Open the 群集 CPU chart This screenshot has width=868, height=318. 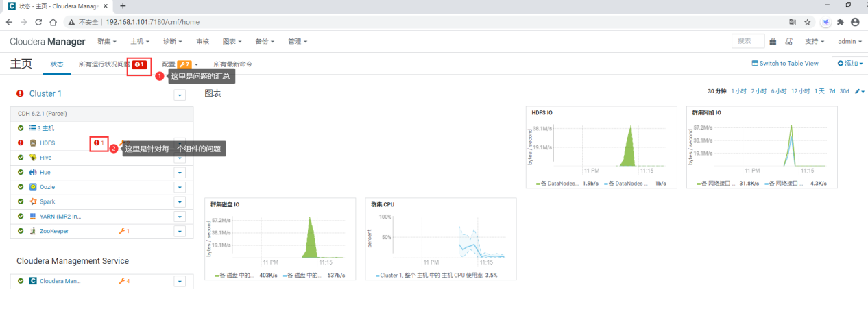441,239
